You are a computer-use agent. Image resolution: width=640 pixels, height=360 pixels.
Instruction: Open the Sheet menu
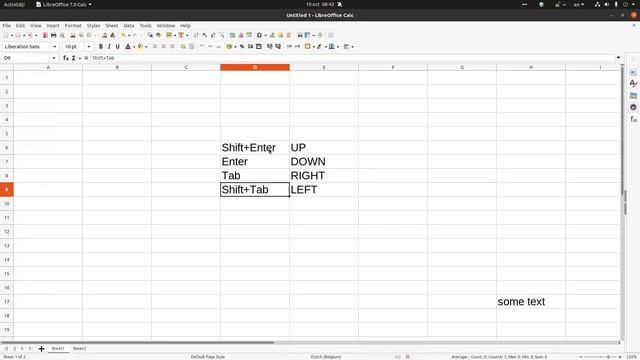(111, 25)
